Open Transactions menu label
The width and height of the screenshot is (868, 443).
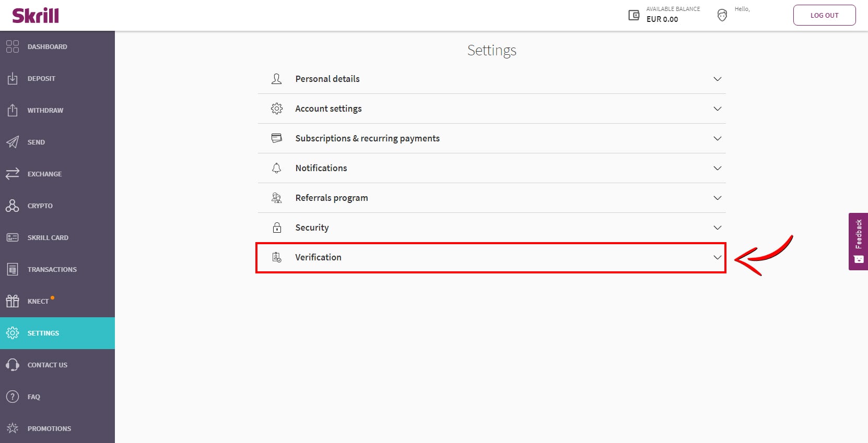point(52,269)
